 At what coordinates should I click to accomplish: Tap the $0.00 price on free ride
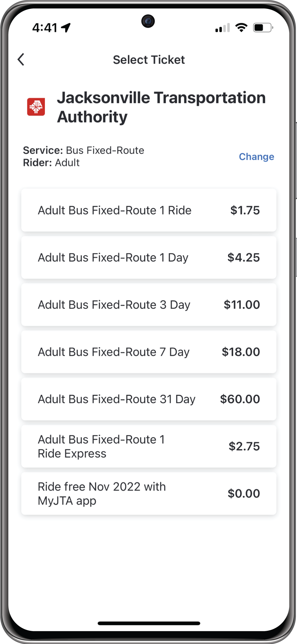[244, 493]
